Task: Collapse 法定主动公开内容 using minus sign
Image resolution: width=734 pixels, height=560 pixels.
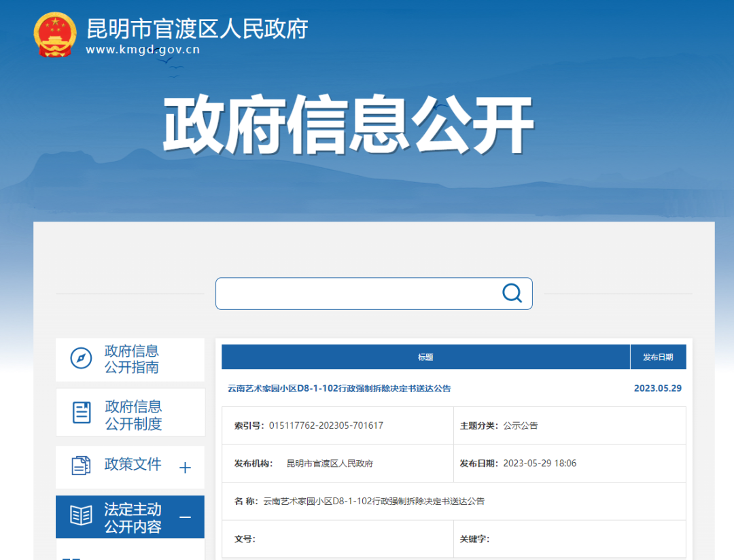Action: 185,517
